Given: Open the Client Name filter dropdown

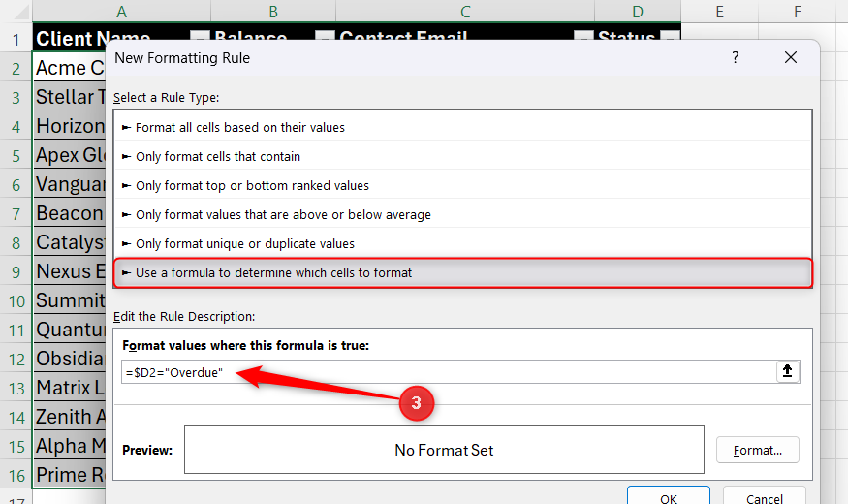Looking at the screenshot, I should [200, 36].
